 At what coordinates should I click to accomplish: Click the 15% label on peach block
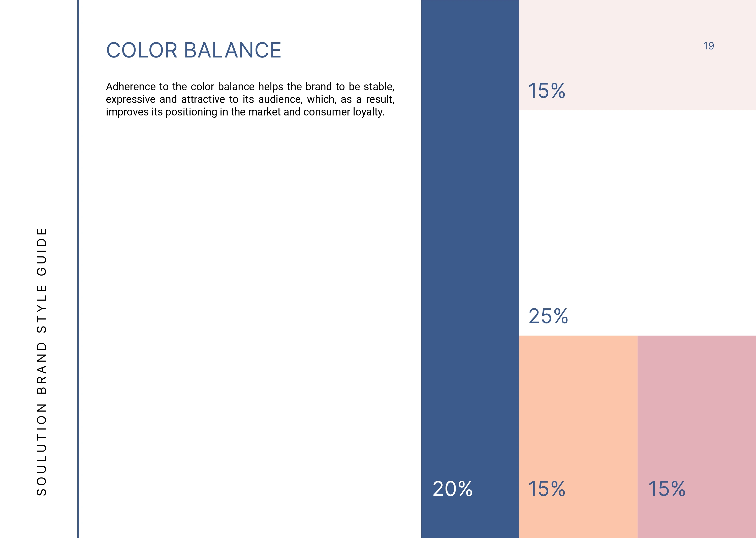click(546, 489)
